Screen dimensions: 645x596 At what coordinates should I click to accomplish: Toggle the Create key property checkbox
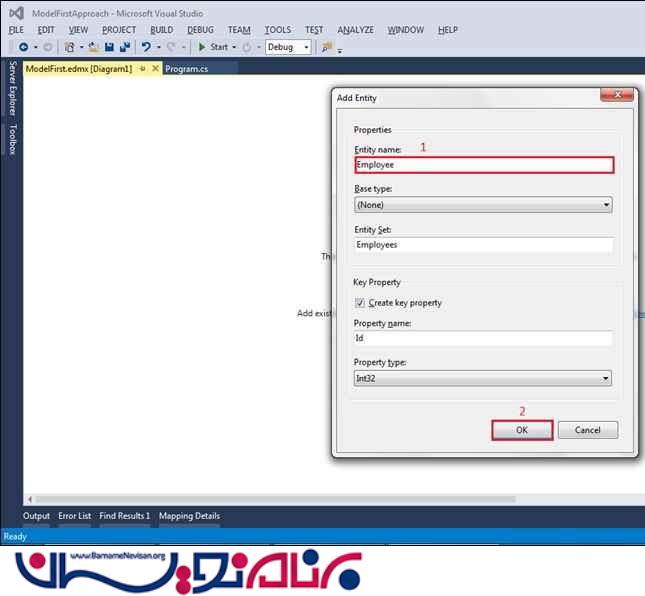[x=360, y=303]
